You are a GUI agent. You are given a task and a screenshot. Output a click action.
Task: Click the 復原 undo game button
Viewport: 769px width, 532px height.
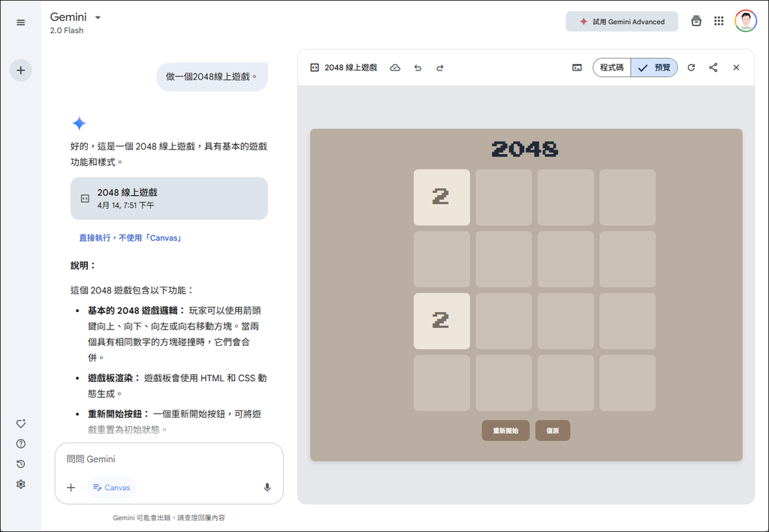coord(552,431)
